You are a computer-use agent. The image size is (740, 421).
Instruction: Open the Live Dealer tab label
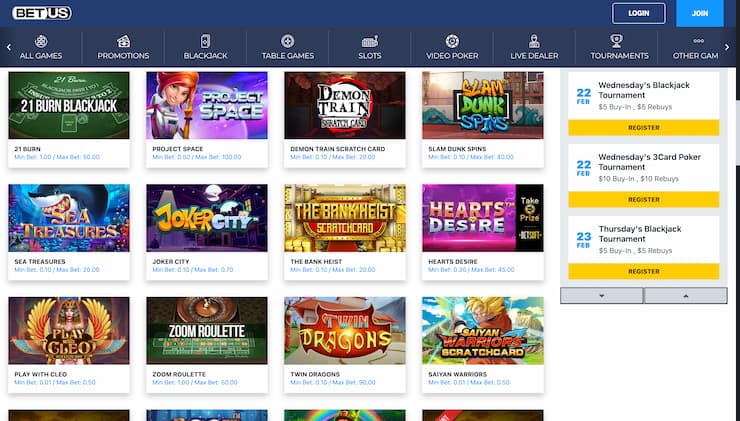[x=534, y=56]
